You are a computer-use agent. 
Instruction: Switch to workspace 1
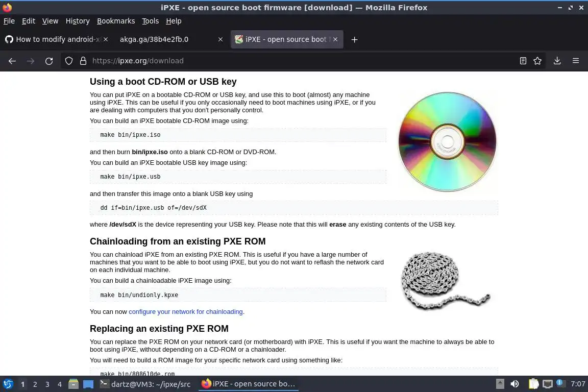point(23,384)
